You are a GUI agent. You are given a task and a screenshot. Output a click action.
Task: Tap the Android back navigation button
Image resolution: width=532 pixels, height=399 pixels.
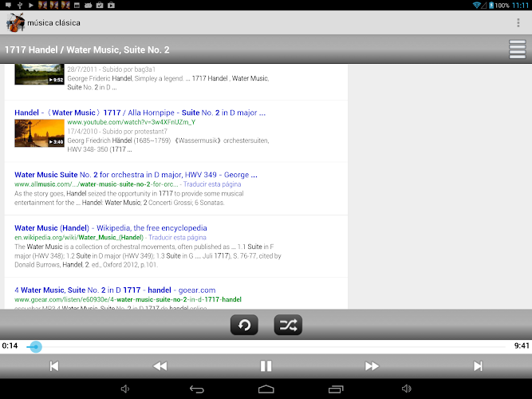click(197, 389)
